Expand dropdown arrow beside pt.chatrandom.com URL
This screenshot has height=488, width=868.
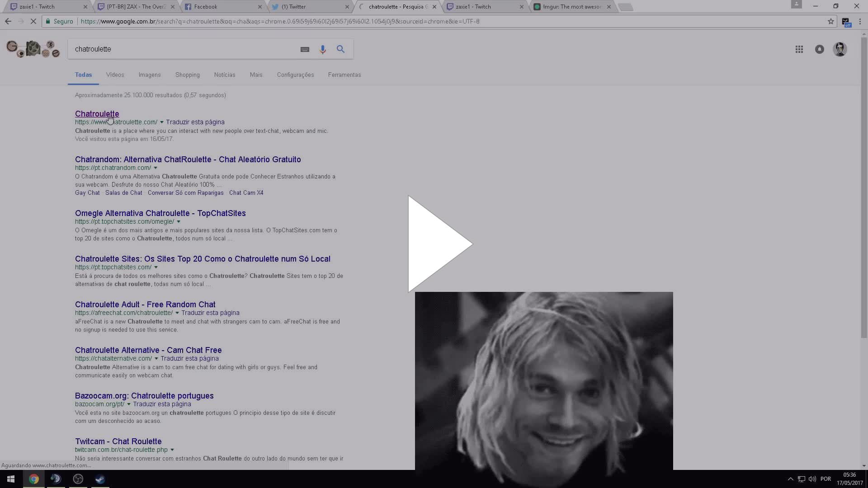156,168
